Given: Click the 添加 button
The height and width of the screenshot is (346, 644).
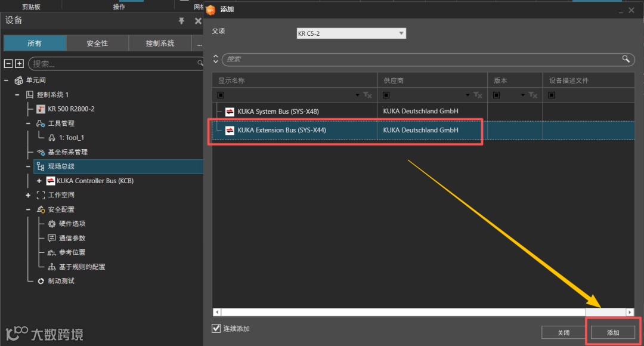Looking at the screenshot, I should tap(613, 332).
